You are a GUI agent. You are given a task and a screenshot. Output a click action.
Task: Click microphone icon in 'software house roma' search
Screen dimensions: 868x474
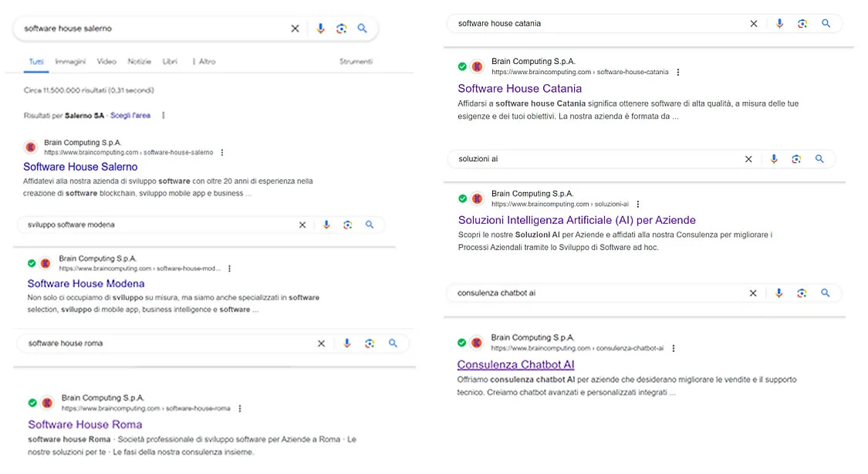347,344
